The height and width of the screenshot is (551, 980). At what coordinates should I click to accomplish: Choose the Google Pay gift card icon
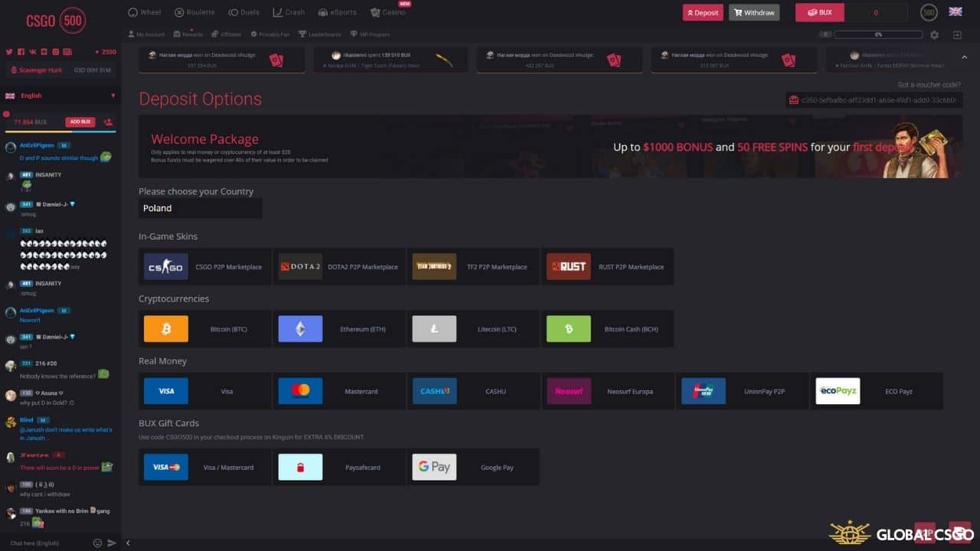434,467
